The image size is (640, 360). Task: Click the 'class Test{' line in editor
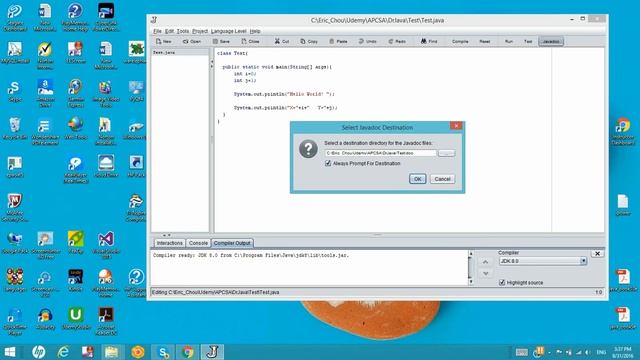[x=232, y=53]
